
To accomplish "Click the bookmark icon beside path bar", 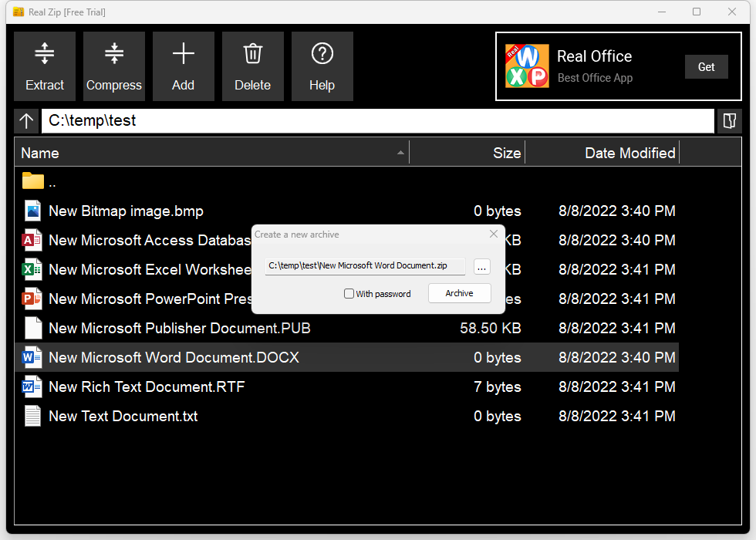I will 730,120.
